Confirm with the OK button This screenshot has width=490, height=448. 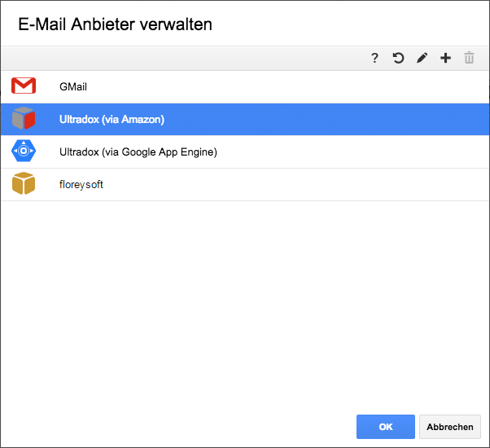click(x=386, y=427)
